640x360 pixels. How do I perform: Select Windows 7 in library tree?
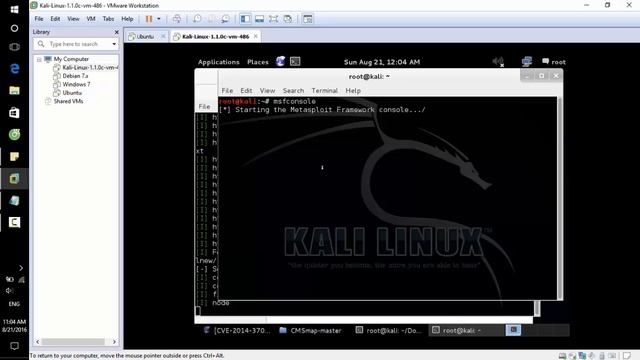click(x=76, y=84)
